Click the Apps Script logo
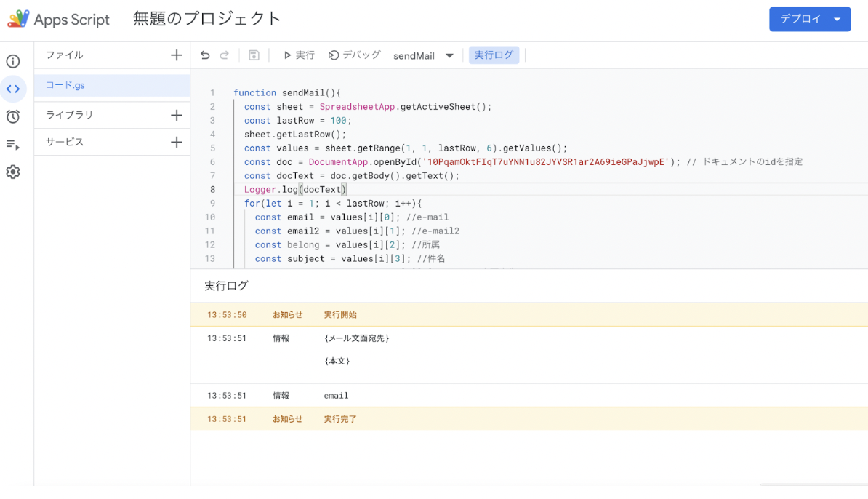Screen dimensions: 868x499 coord(59,20)
